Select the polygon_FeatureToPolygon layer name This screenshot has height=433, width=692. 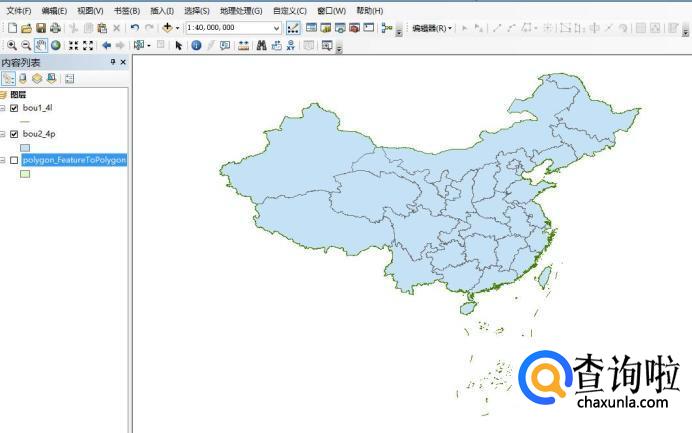tap(75, 160)
